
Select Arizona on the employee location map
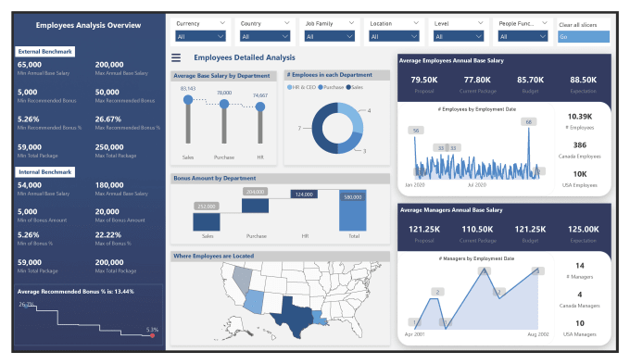click(x=254, y=302)
